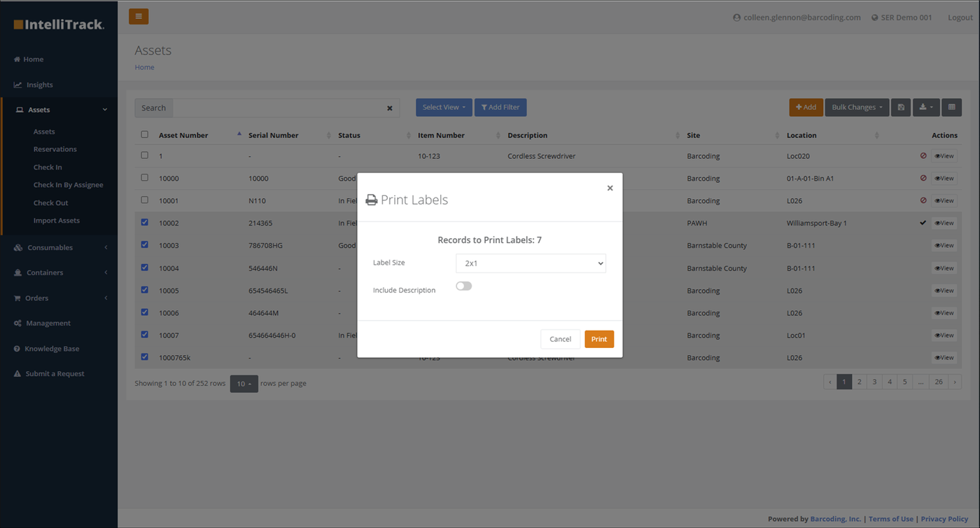Open Reservations under Assets
Screen dimensions: 980x528
55,149
